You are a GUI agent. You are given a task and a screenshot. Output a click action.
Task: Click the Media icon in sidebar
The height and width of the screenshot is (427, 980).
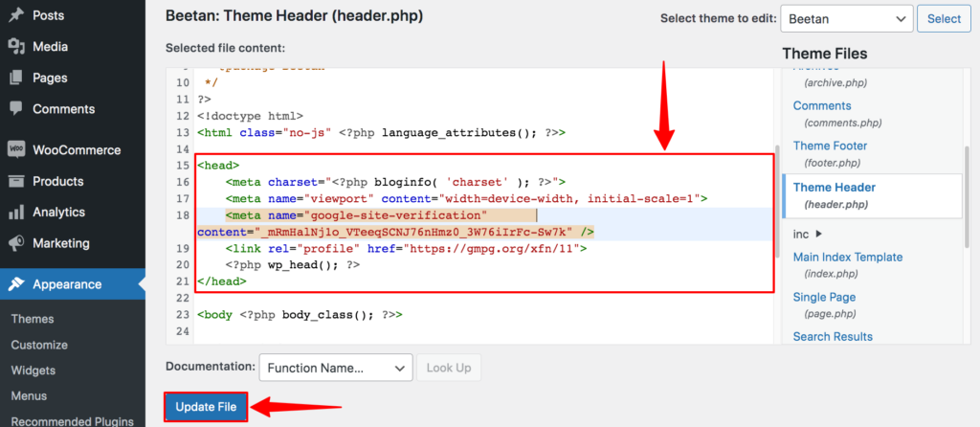pyautogui.click(x=16, y=46)
